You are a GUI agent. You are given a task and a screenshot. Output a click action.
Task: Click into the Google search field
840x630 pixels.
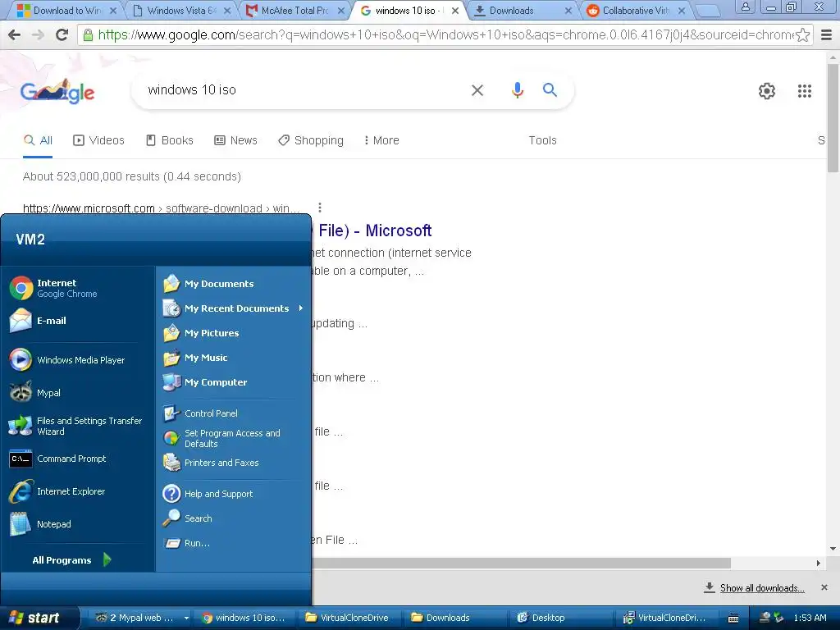click(305, 90)
